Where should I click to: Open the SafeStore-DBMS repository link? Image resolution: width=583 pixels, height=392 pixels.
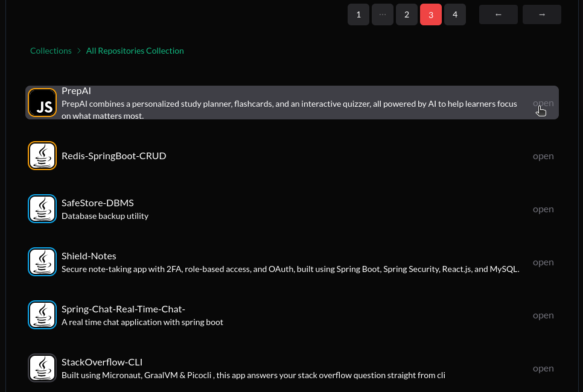click(x=543, y=209)
